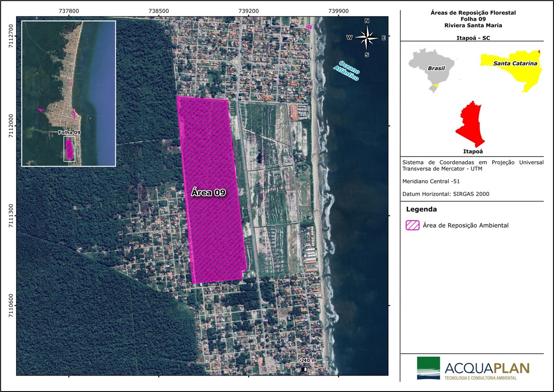This screenshot has height=392, width=554.
Task: Open the inset overview map
Action: [69, 93]
